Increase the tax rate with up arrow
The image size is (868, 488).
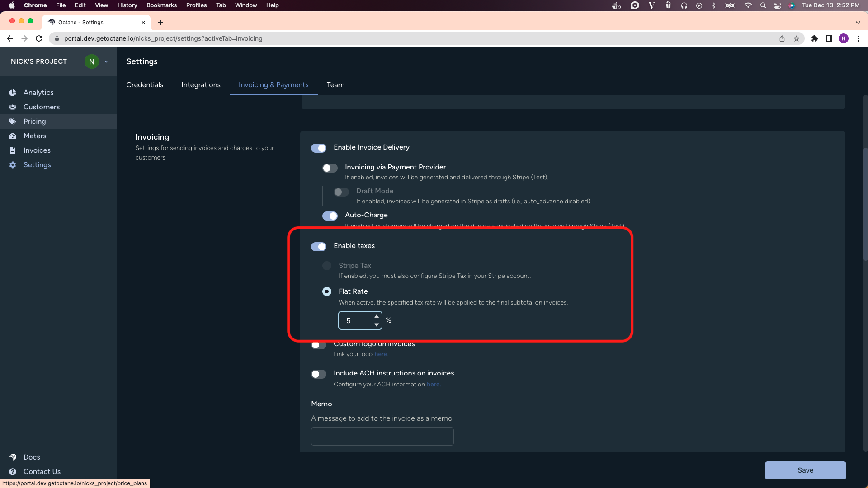pos(377,316)
